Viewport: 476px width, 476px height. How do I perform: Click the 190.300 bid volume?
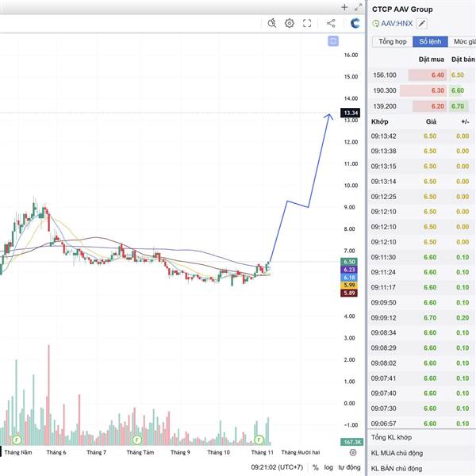(x=384, y=90)
